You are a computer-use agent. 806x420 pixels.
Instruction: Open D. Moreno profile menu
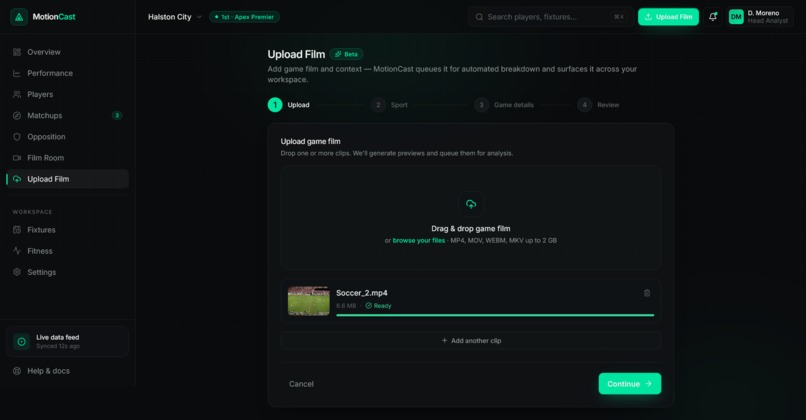point(759,17)
